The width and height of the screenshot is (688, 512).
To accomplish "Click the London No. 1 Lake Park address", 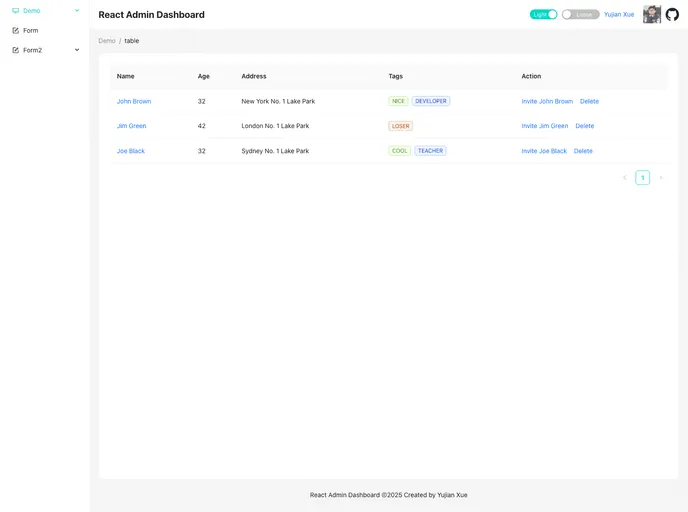I will [x=275, y=126].
